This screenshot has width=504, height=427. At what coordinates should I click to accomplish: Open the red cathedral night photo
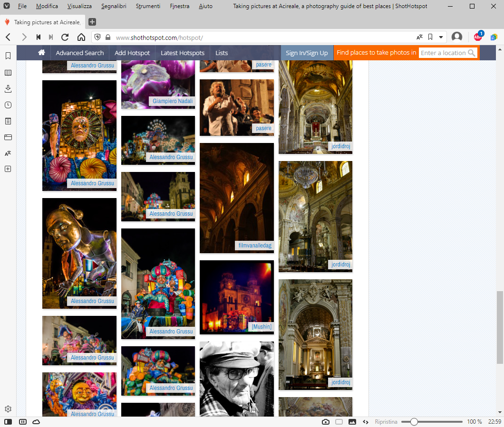coord(237,297)
